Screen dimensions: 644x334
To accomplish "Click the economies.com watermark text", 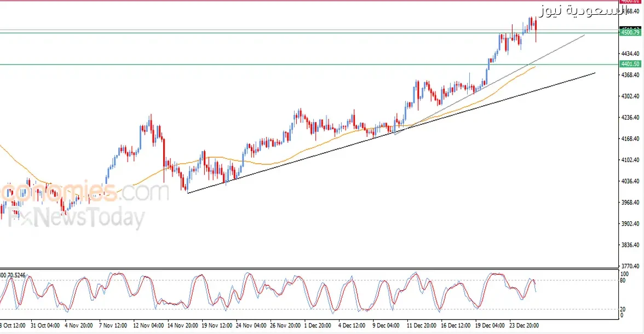I will (83, 193).
